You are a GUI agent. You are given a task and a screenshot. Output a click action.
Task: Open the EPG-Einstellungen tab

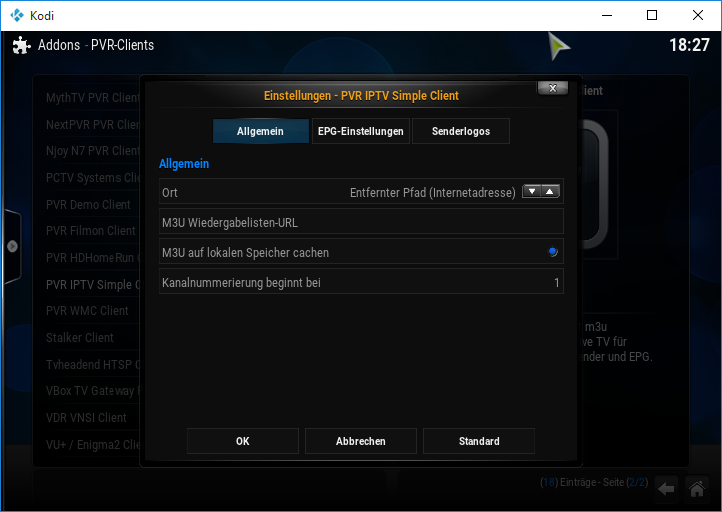point(361,131)
